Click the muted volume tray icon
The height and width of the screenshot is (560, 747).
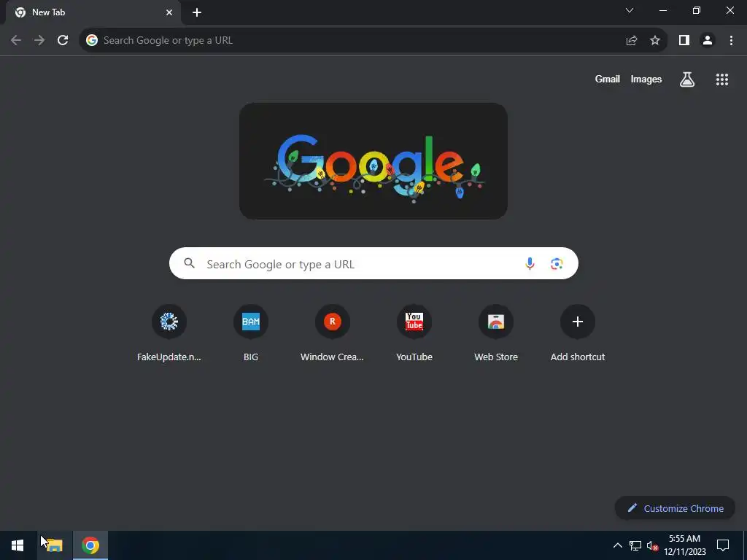click(652, 545)
